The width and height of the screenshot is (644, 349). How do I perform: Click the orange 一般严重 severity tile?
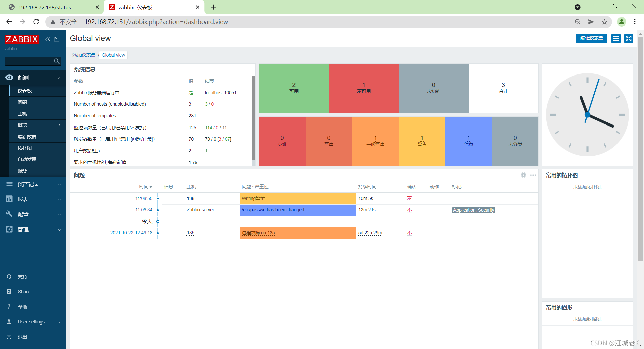coord(375,141)
